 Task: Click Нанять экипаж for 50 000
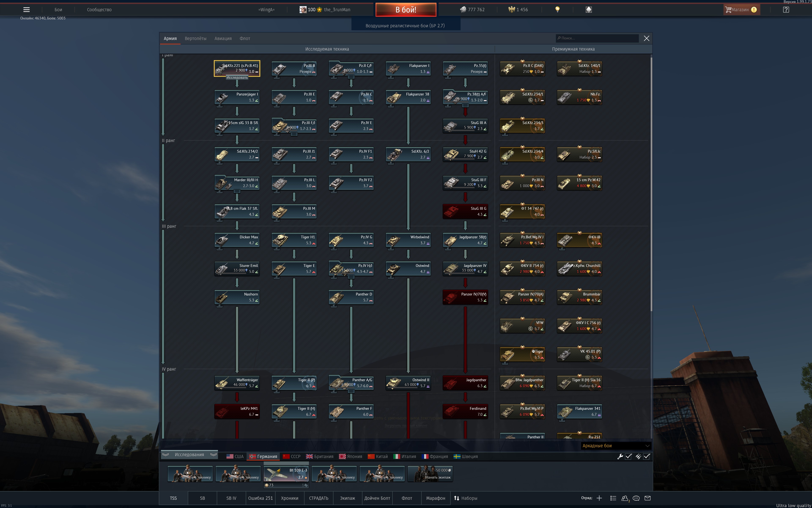[430, 474]
